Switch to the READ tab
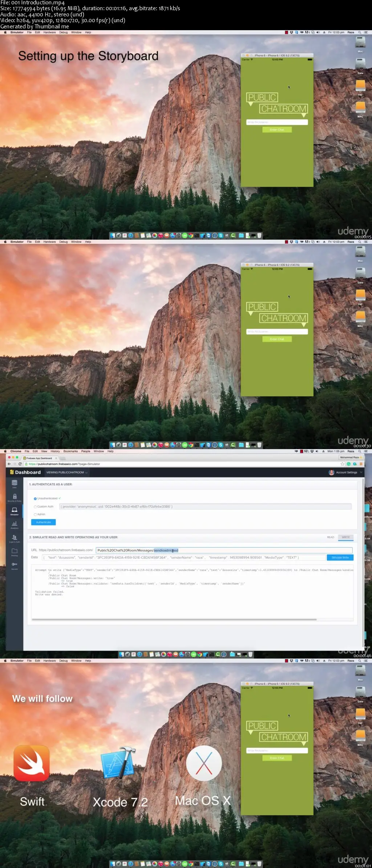 point(331,537)
